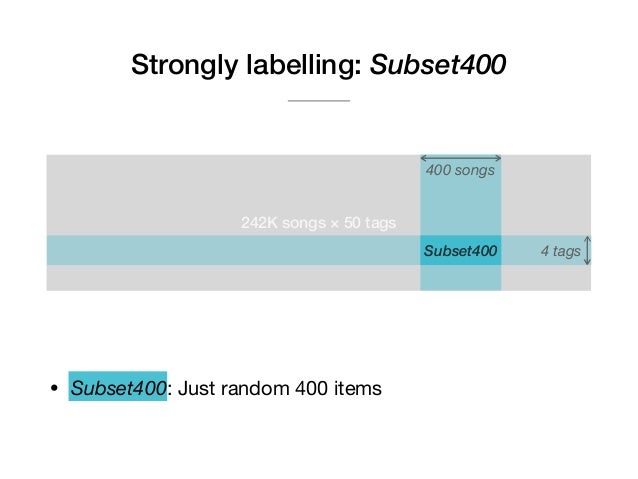This screenshot has width=638, height=479.
Task: Click the horizontal double arrow above '400 songs'
Action: click(x=461, y=158)
